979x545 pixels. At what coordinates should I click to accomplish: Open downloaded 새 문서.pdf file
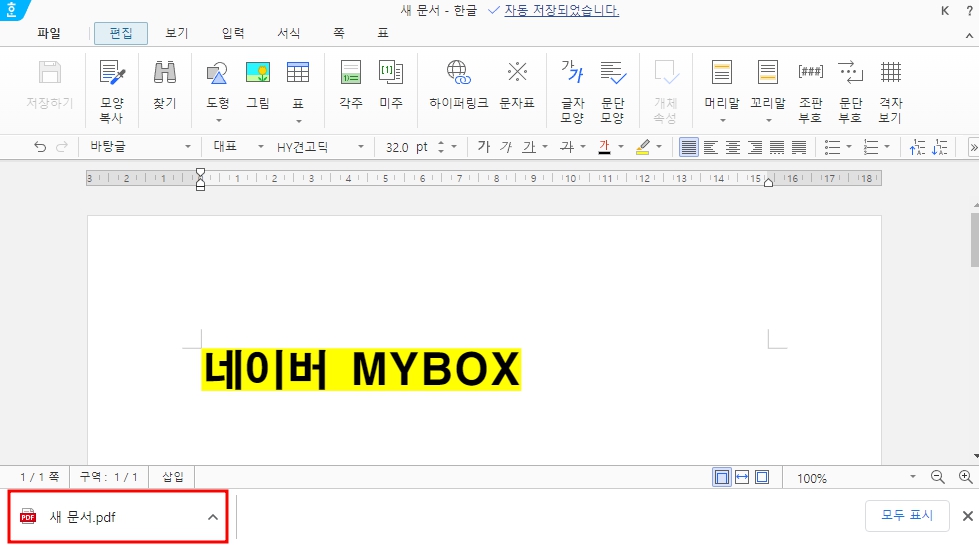(82, 517)
